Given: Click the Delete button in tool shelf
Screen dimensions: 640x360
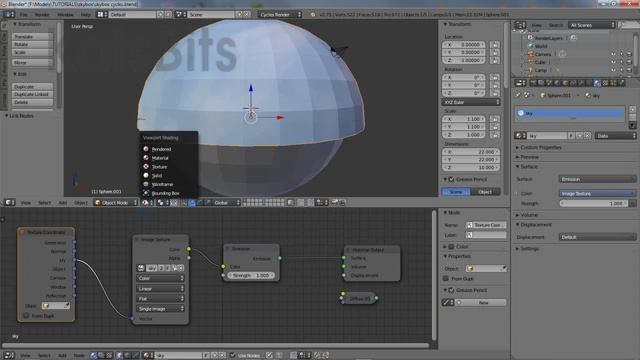Looking at the screenshot, I should (x=32, y=102).
